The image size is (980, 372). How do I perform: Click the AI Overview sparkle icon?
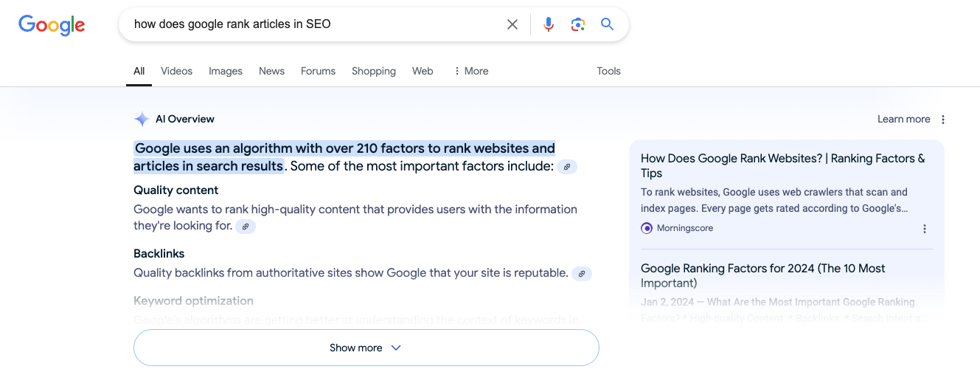(x=142, y=120)
